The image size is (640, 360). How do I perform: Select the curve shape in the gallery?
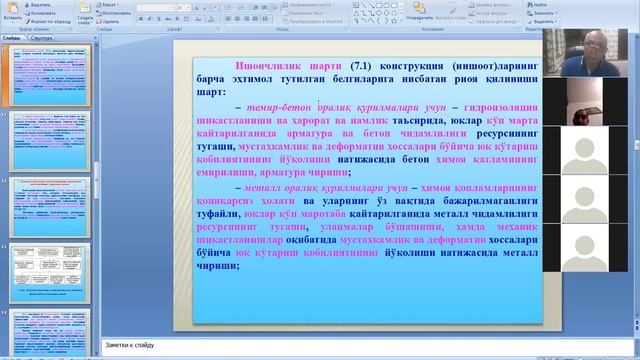[364, 21]
